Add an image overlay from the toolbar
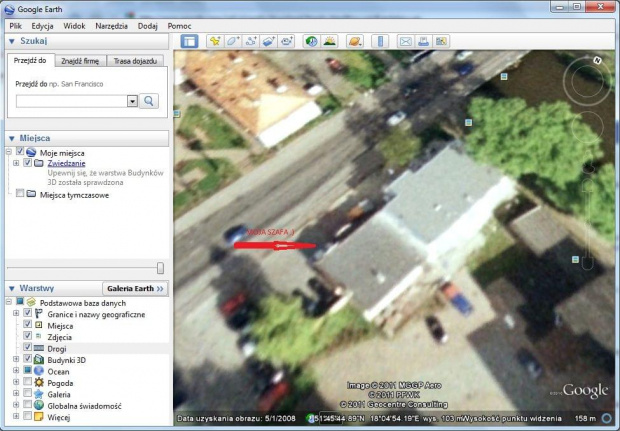 point(268,41)
